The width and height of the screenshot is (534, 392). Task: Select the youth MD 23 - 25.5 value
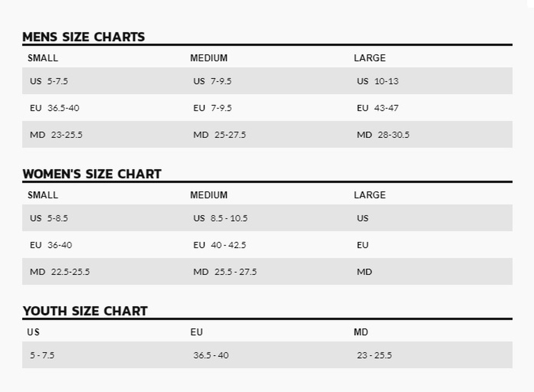(374, 355)
